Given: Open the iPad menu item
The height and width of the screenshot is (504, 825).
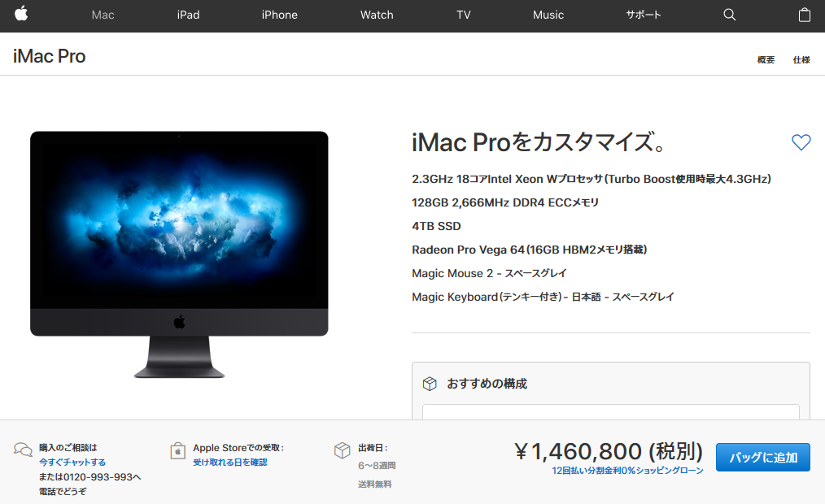Looking at the screenshot, I should (188, 15).
